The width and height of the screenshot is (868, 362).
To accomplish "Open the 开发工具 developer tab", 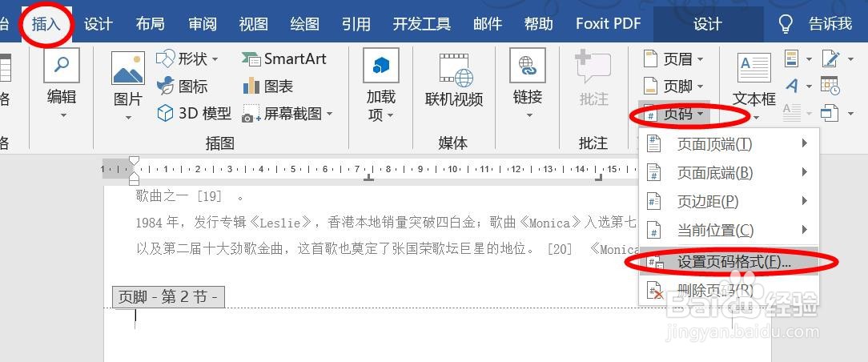I will 422,24.
